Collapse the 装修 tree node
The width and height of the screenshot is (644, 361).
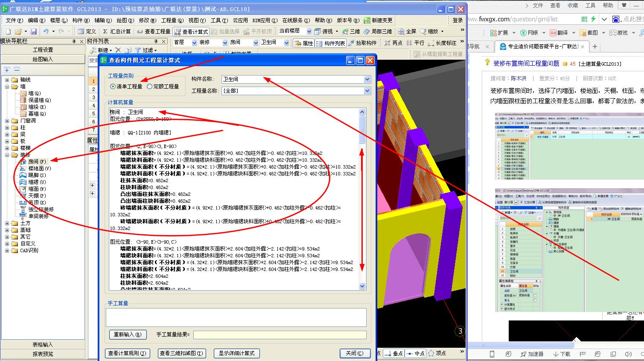pyautogui.click(x=7, y=155)
